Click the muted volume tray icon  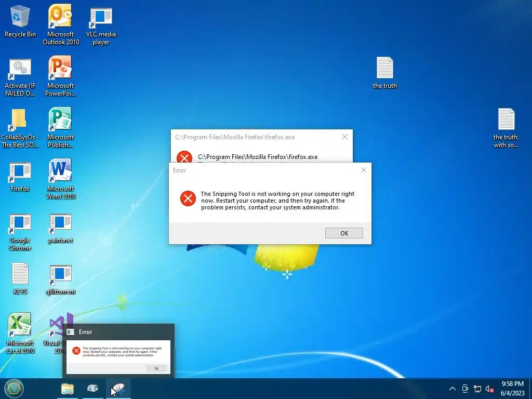489,389
